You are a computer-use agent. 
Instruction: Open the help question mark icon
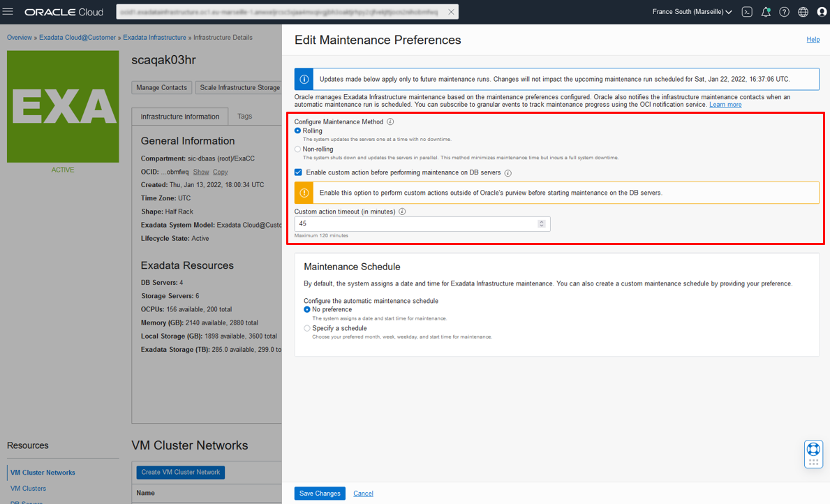coord(784,12)
